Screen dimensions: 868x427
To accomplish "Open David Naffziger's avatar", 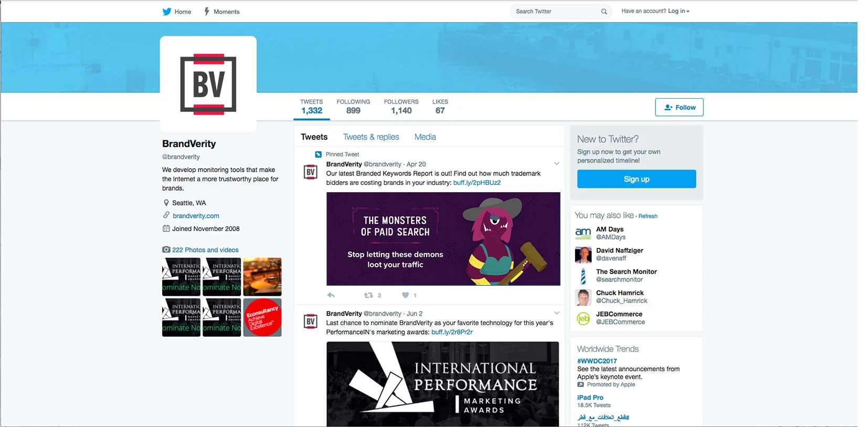I will (583, 255).
